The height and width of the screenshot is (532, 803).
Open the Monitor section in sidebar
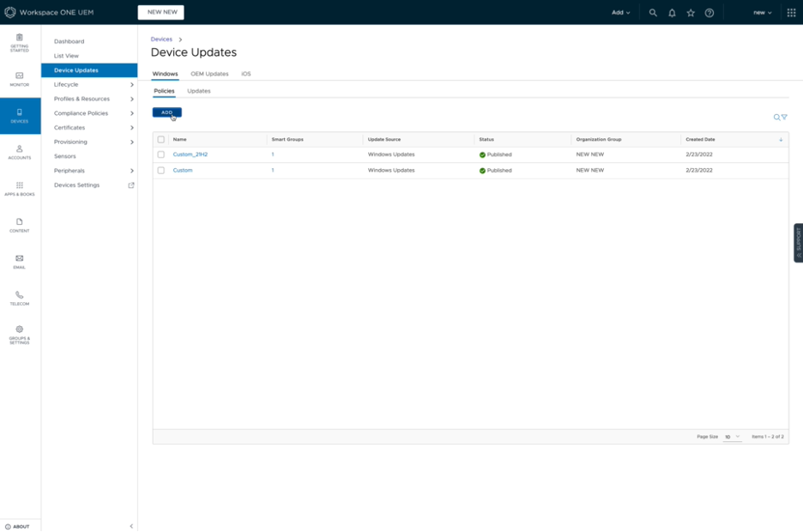point(20,79)
